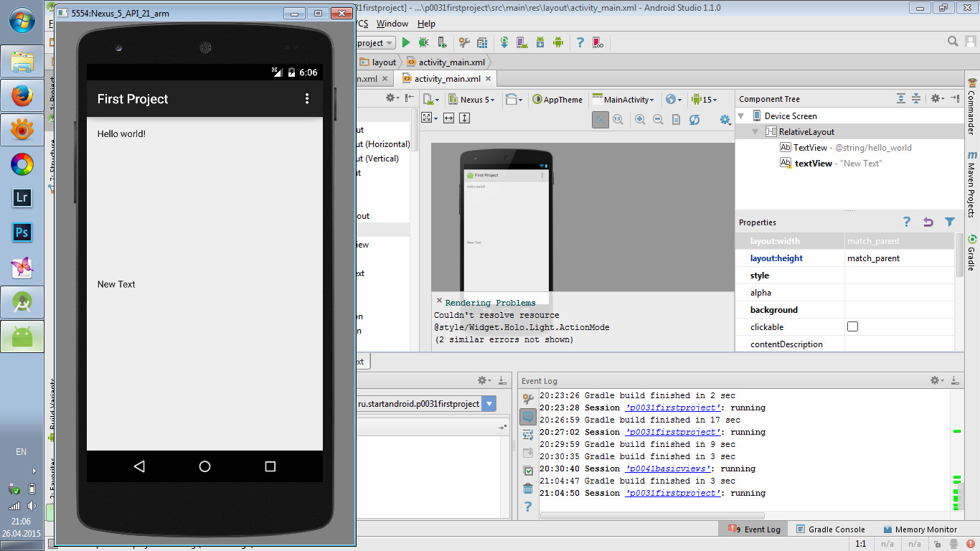Open Event Log help question icon
980x551 pixels.
point(528,507)
